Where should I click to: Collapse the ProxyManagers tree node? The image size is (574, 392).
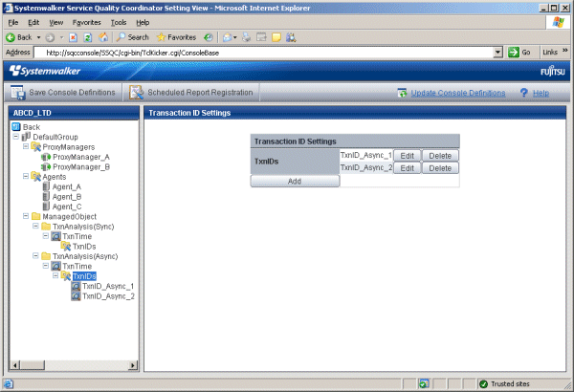pos(25,146)
